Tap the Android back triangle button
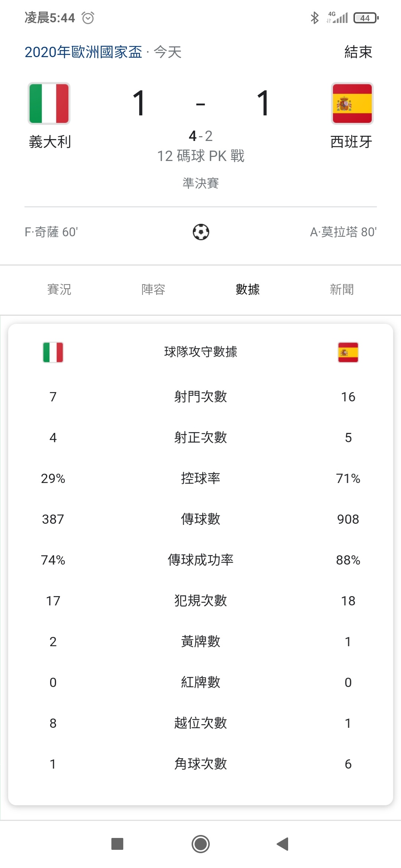This screenshot has height=868, width=401. click(283, 844)
